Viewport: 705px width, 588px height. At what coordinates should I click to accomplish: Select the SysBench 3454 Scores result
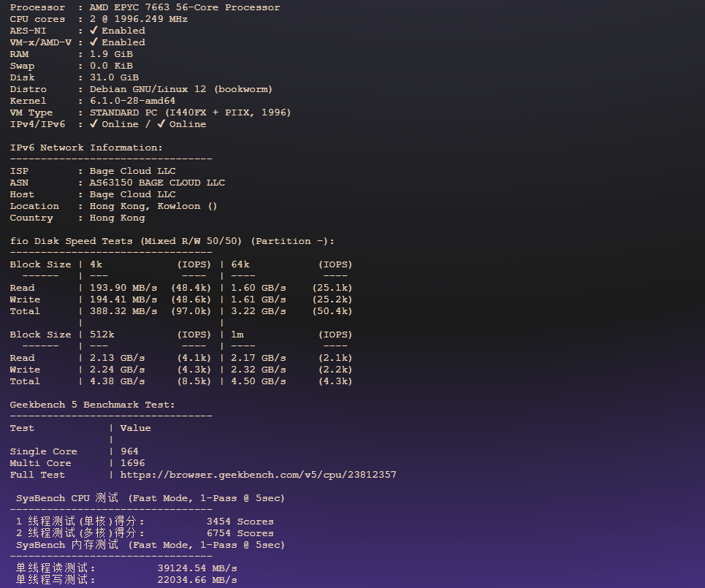(240, 522)
